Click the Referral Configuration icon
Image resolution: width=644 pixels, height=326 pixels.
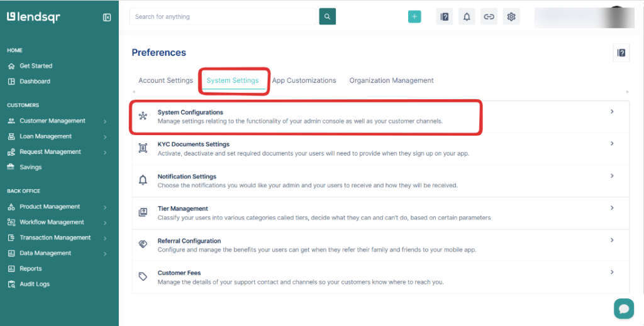coord(143,244)
